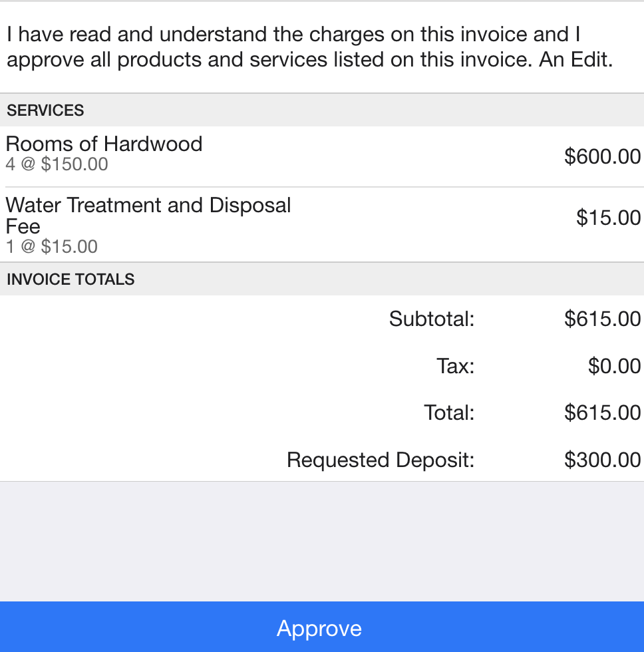Click the Subtotal label
The height and width of the screenshot is (652, 644).
click(x=432, y=319)
